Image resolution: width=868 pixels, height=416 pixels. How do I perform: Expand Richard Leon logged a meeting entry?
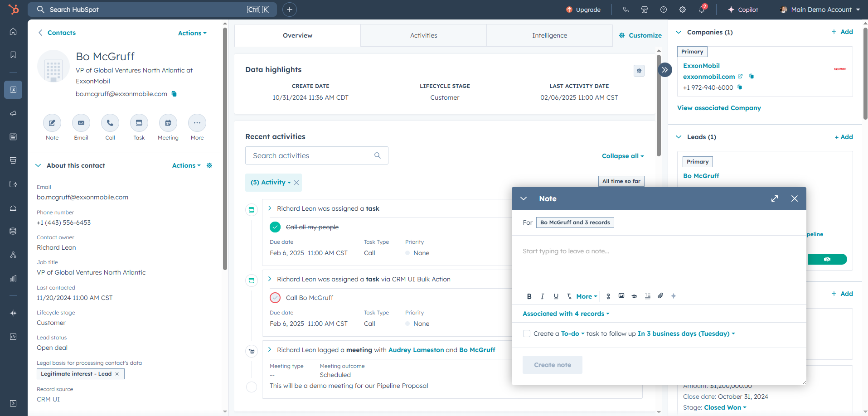pos(270,349)
